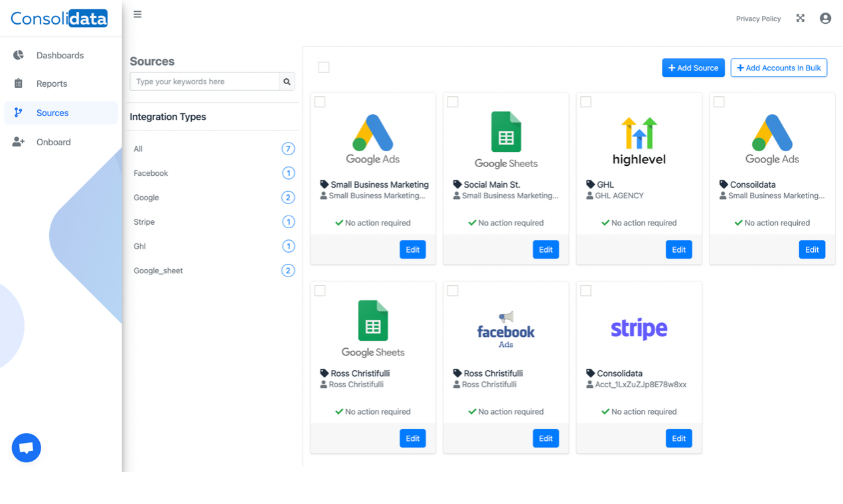Check the facebook Ads card checkbox
The height and width of the screenshot is (504, 843).
(453, 290)
